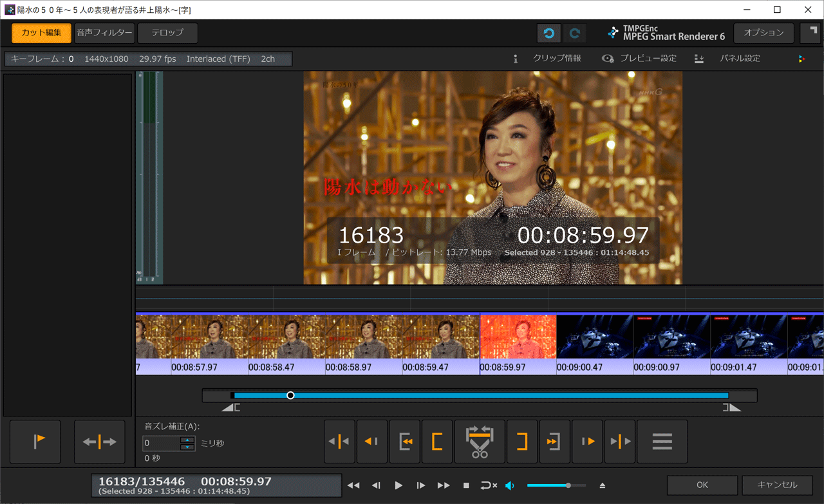Click the キャンセル cancel button
Screen dimensions: 824x504
(777, 485)
